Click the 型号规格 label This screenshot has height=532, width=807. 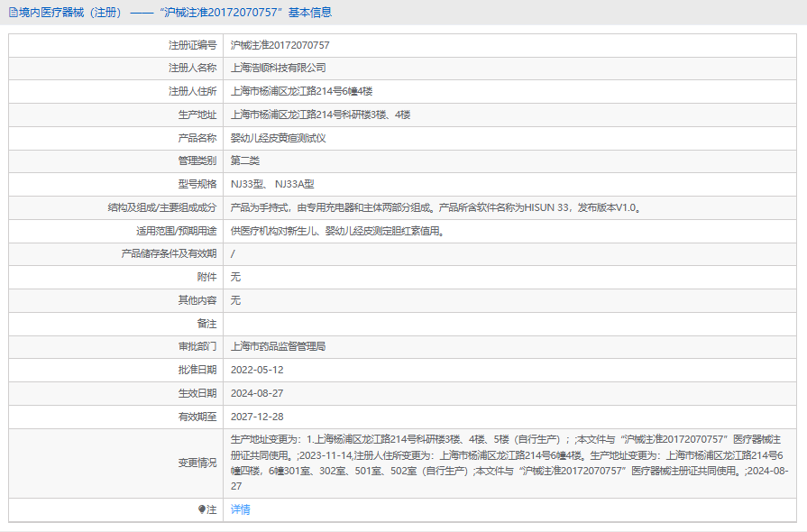pyautogui.click(x=197, y=184)
